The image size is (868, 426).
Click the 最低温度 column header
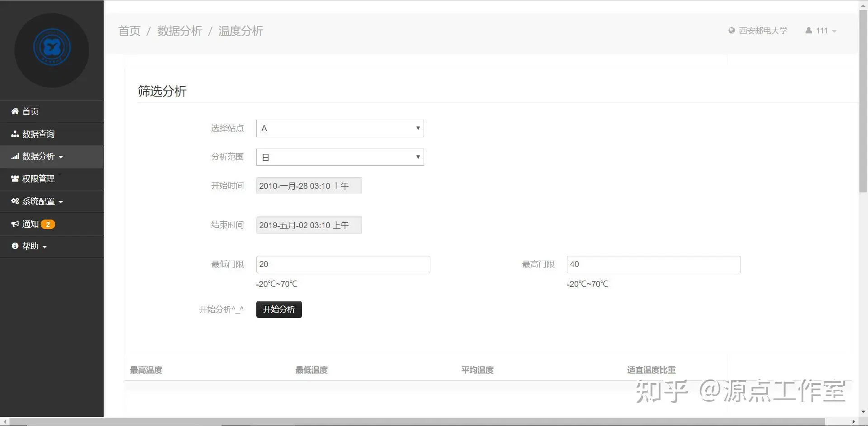[311, 370]
